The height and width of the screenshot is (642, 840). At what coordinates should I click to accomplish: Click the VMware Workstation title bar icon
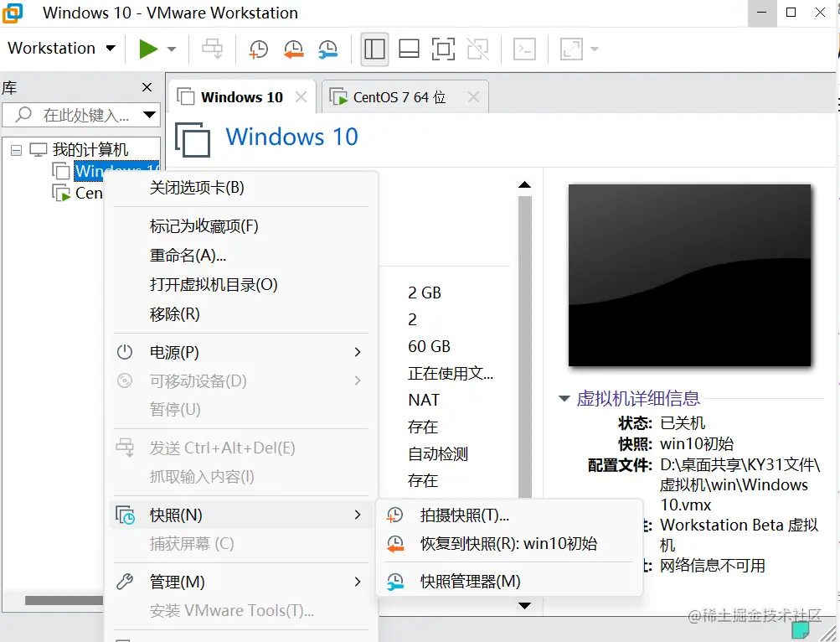click(x=13, y=13)
